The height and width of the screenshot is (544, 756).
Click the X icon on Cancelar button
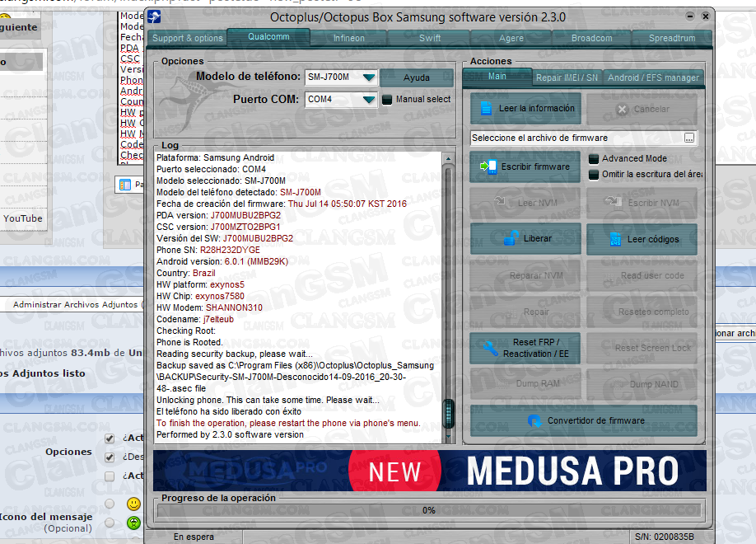pos(622,109)
